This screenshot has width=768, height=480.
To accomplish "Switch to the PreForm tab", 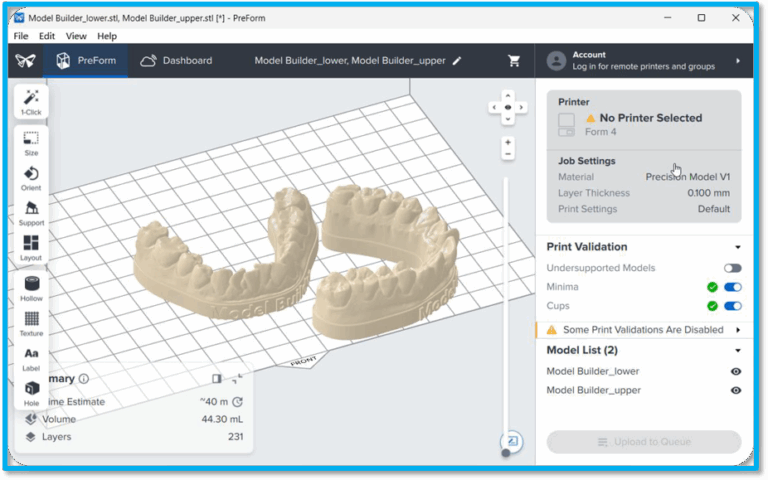I will click(x=86, y=61).
